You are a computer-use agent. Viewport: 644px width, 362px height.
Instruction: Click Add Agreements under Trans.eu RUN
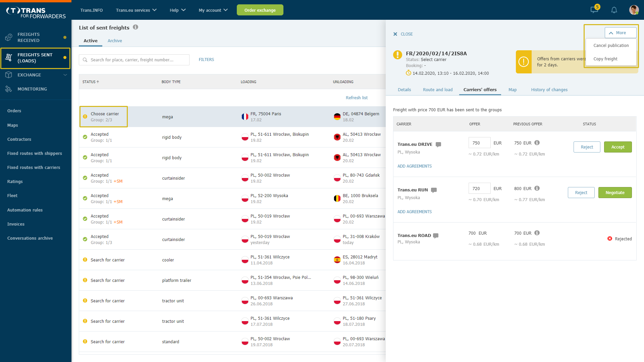pos(415,212)
